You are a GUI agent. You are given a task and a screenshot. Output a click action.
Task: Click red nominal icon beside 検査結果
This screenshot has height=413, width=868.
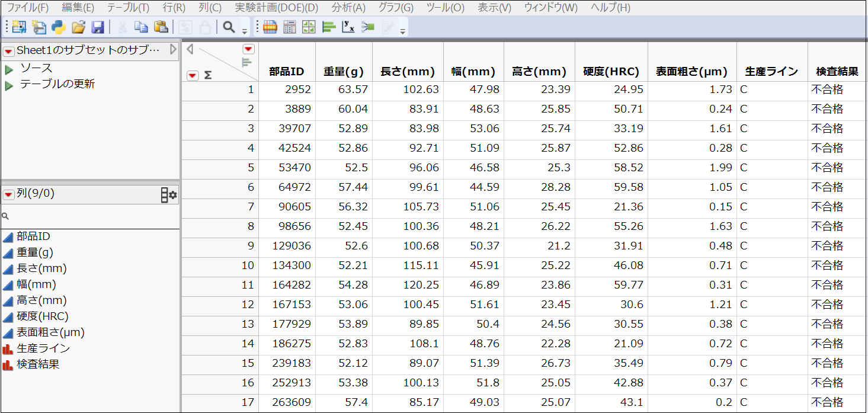coord(8,364)
